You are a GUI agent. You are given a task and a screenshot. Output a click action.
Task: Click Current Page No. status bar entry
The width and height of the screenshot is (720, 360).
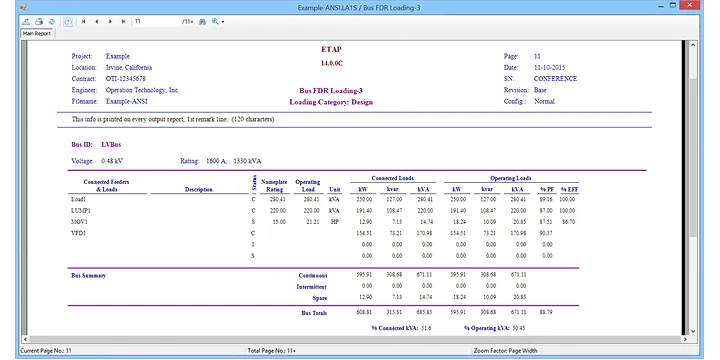tap(46, 351)
